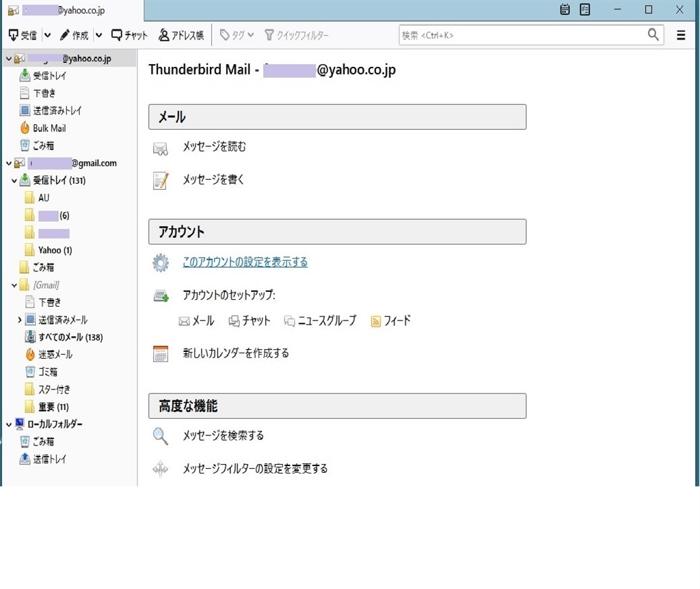Viewport: 700px width, 589px height.
Task: Click the 迷惑メール flame icon
Action: click(x=30, y=355)
